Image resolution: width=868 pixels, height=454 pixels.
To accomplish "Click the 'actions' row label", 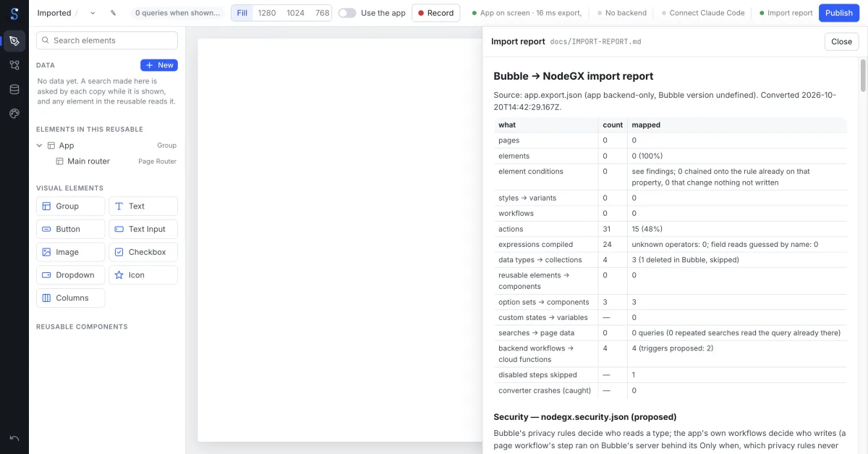I will click(511, 229).
